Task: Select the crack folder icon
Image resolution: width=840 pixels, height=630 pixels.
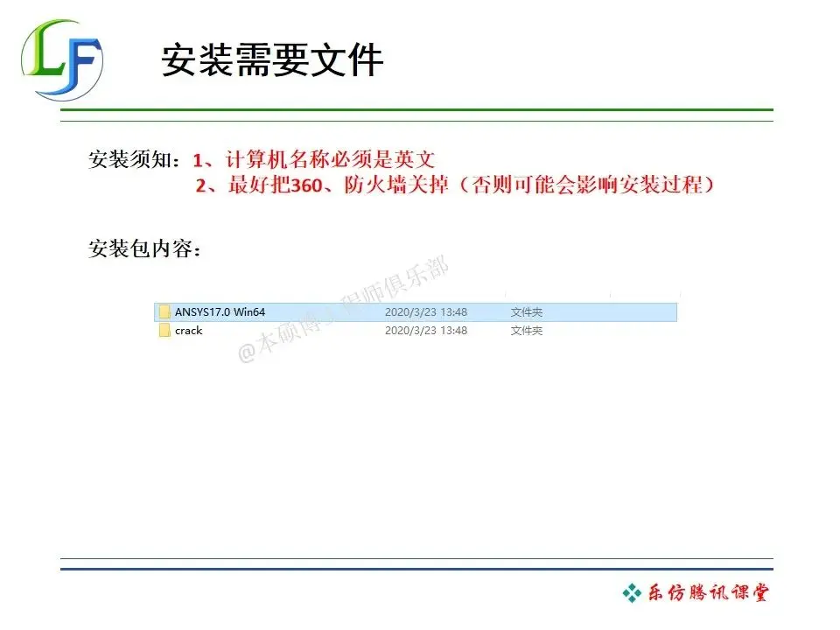Action: [x=164, y=331]
